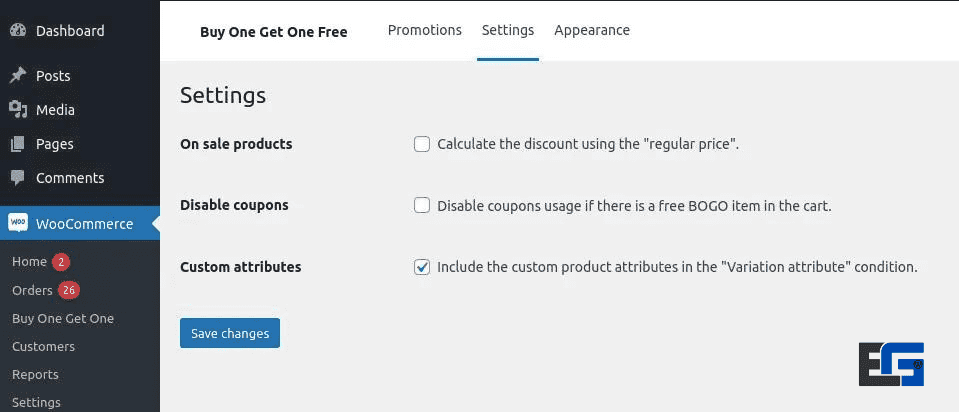Click the Media library icon

(x=18, y=110)
